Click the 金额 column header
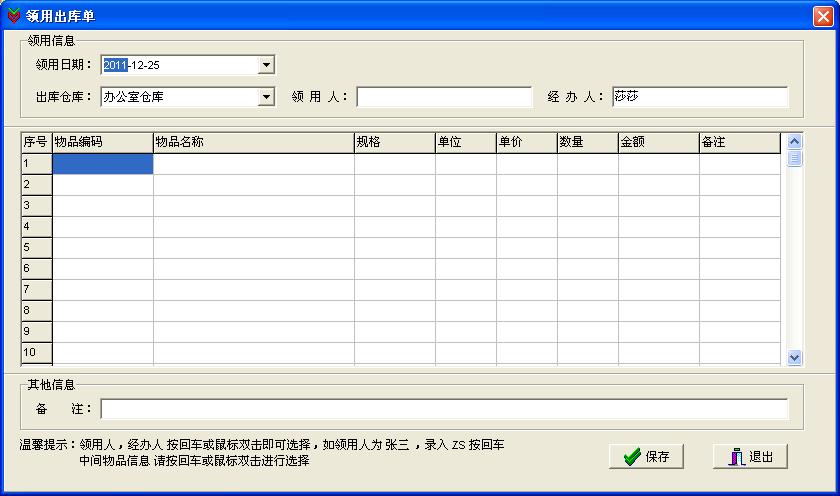This screenshot has height=496, width=840. (659, 142)
